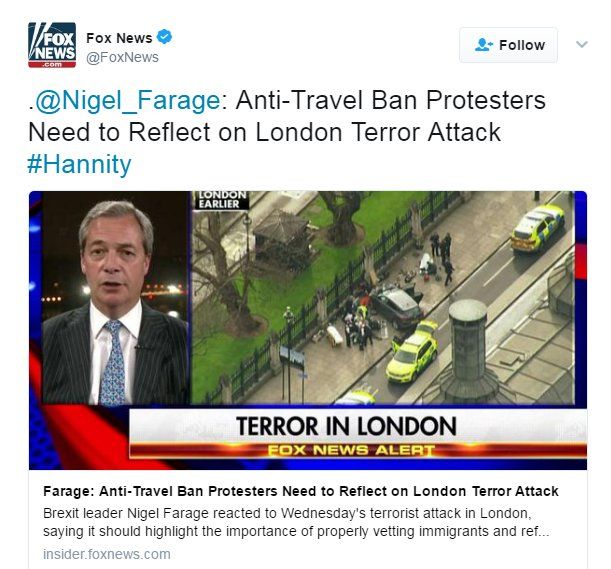The height and width of the screenshot is (569, 611).
Task: Click the tweet headline text
Action: pyautogui.click(x=287, y=116)
